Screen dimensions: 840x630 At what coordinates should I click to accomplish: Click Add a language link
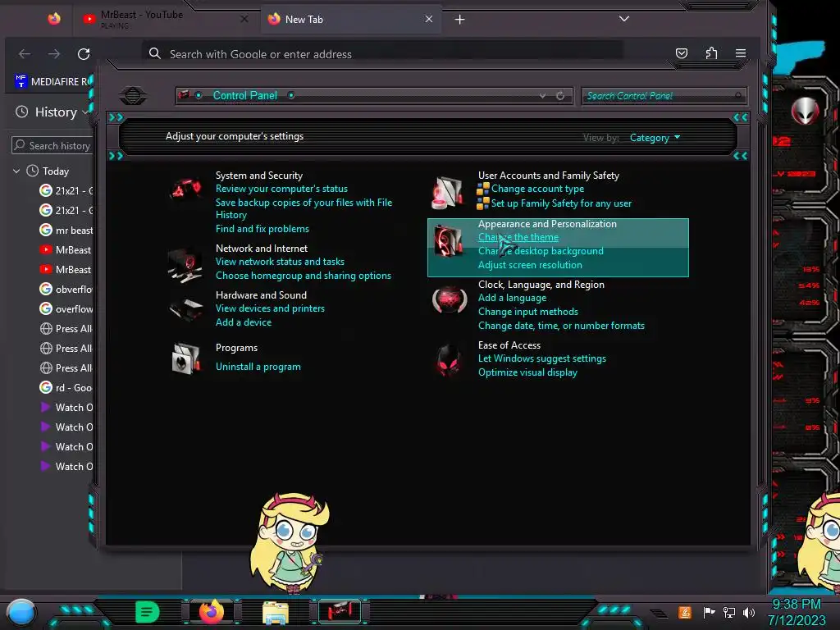[x=512, y=297]
